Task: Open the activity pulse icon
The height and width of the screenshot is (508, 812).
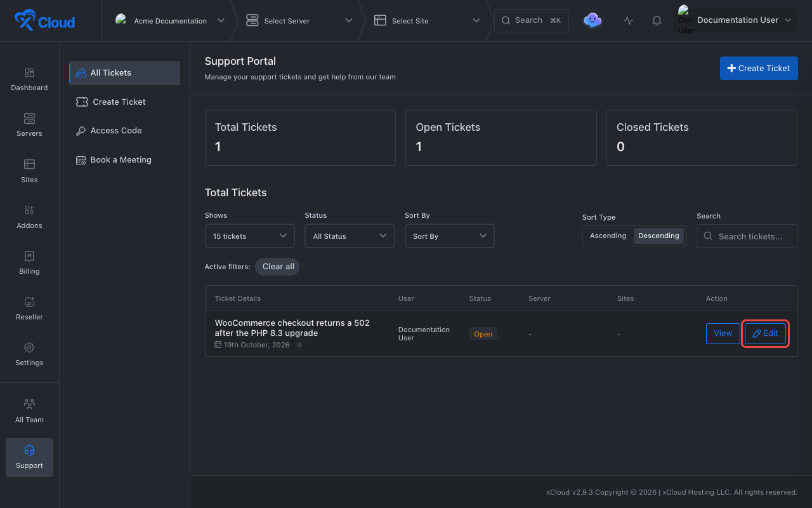Action: click(628, 20)
